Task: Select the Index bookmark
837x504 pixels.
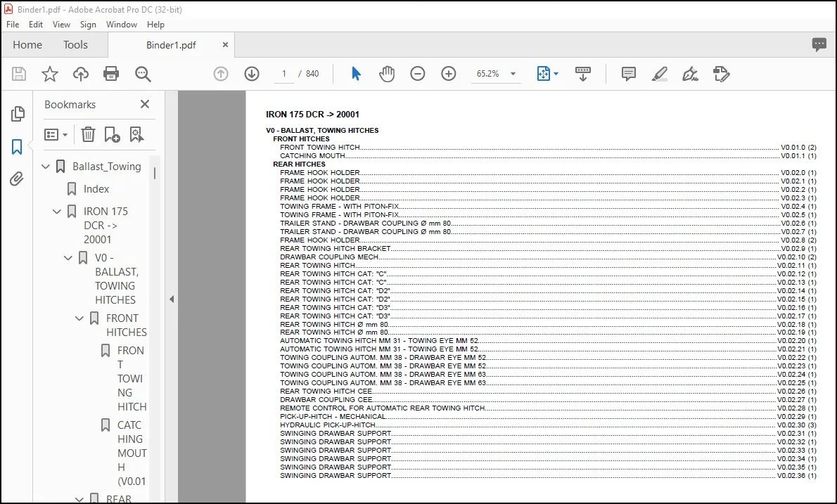Action: [x=96, y=189]
